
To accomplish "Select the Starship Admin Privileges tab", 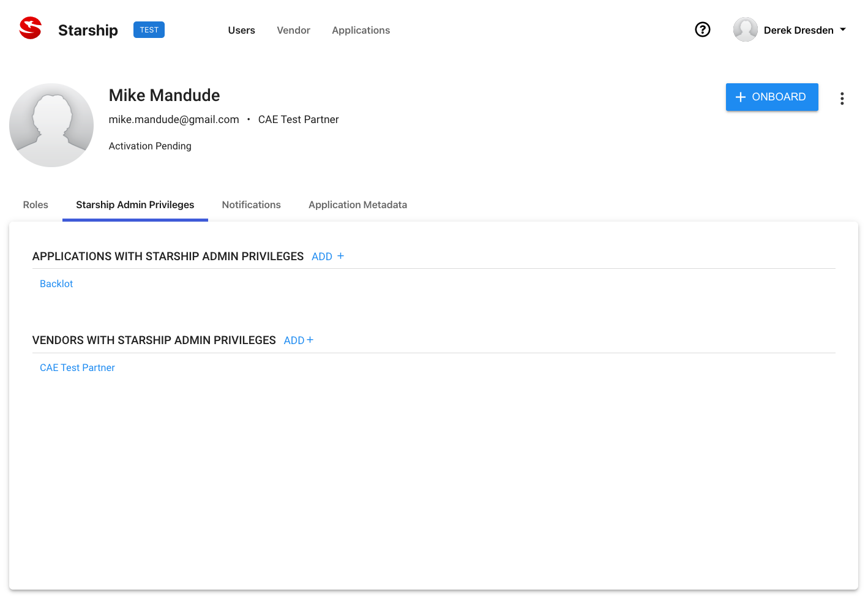I will point(135,204).
